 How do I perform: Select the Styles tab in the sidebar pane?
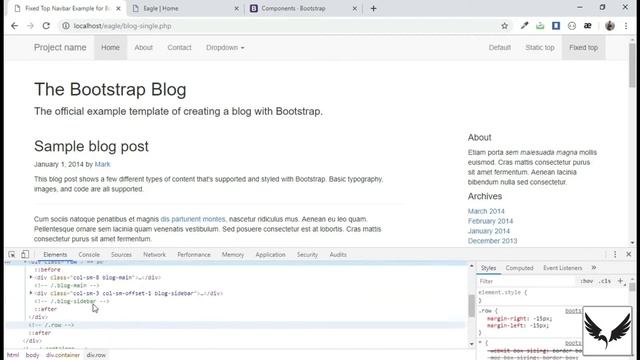pos(488,268)
